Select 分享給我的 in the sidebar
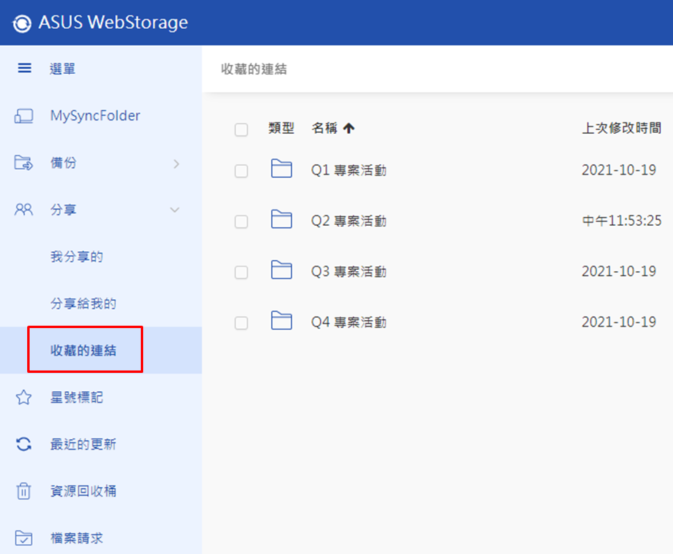This screenshot has width=673, height=554. pos(83,303)
